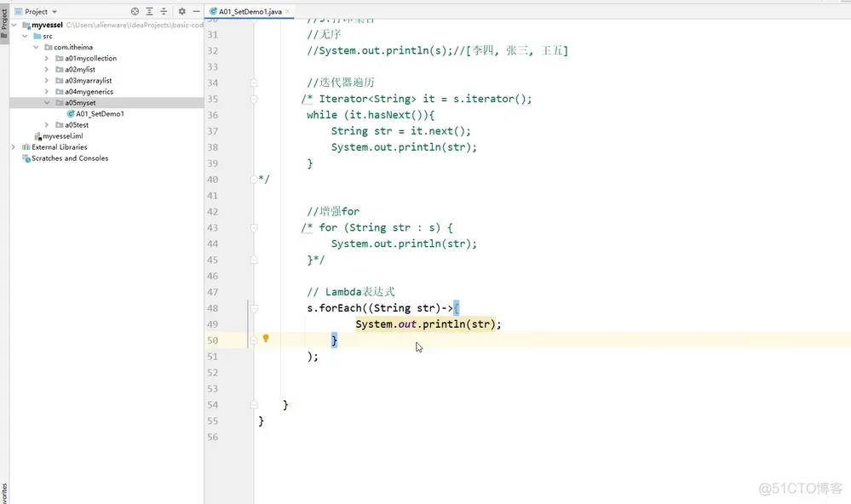Screen dimensions: 851x504
Task: Collapse the a05myset package
Action: 47,102
